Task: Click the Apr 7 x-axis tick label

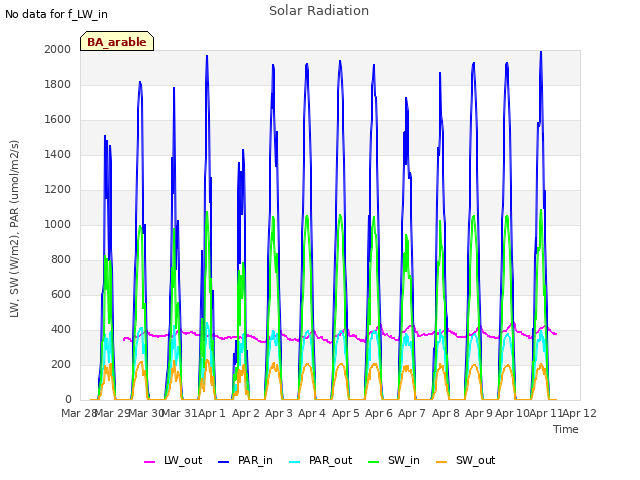Action: tap(412, 413)
